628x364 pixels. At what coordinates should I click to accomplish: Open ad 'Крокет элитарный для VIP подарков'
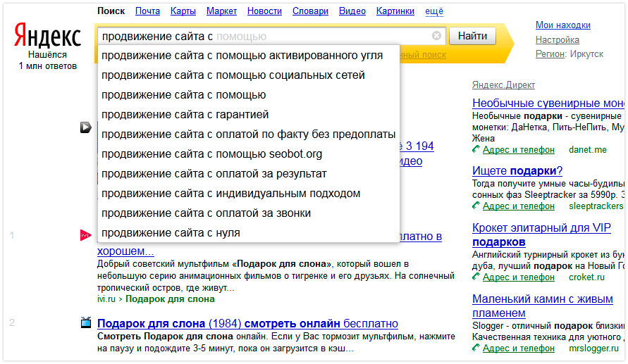[x=541, y=234]
